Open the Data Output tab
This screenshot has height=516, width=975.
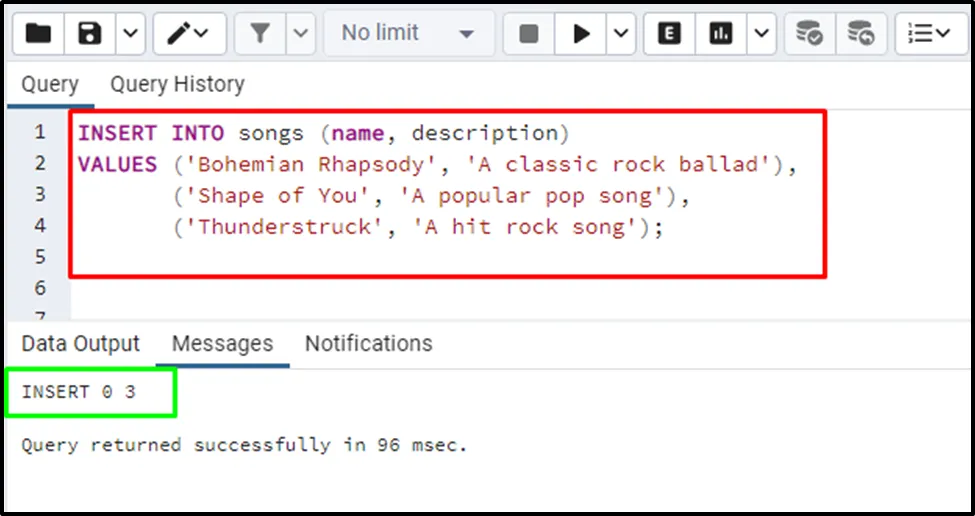[81, 344]
